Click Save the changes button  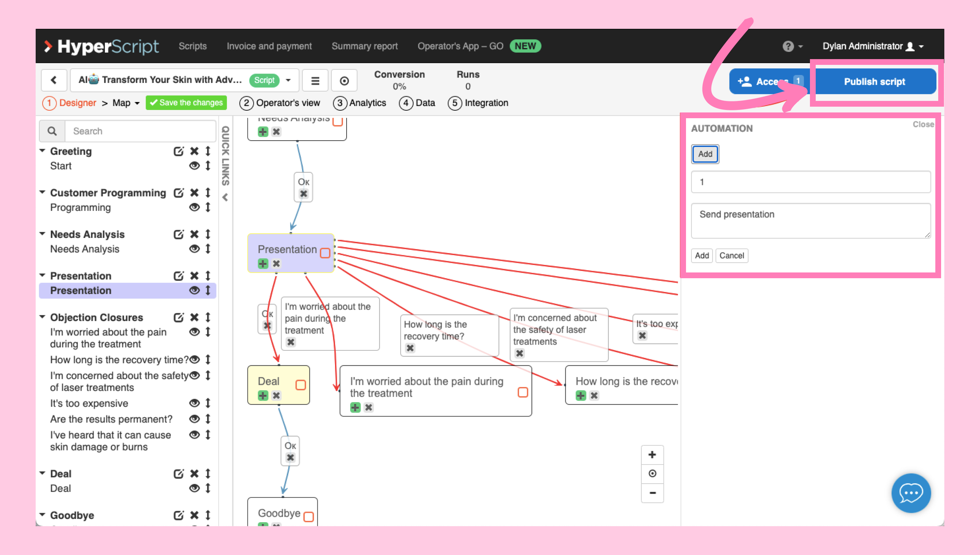coord(186,103)
